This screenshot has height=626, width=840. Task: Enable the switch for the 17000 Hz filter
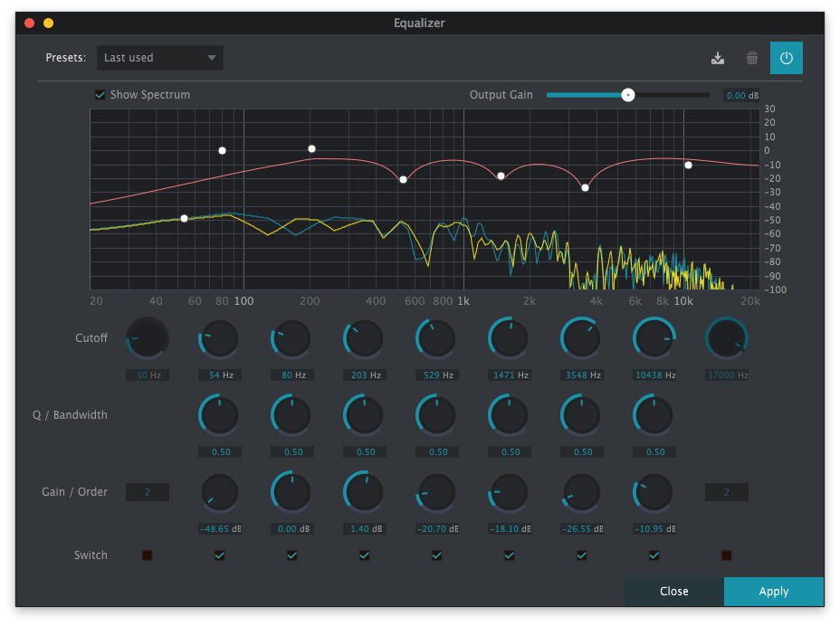point(726,555)
